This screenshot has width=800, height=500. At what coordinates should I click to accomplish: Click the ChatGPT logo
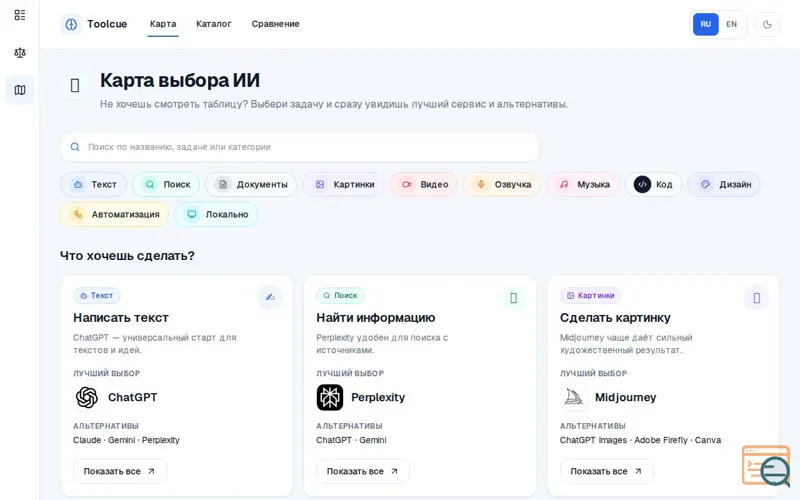pos(87,397)
